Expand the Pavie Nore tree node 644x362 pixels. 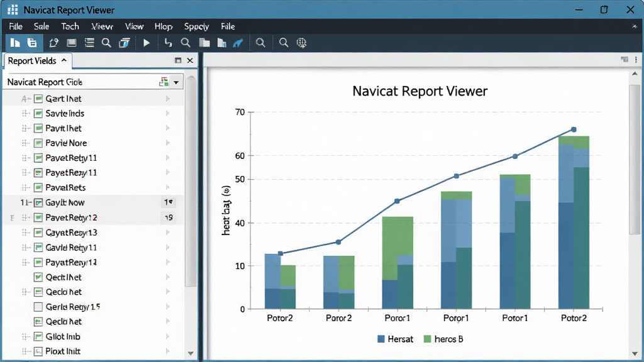pos(25,143)
